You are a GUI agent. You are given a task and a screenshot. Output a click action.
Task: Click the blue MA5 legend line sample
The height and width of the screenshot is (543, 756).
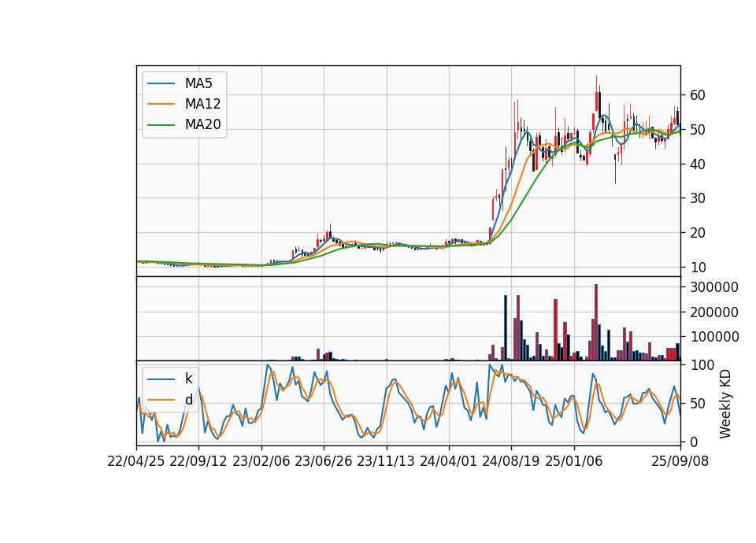point(161,84)
